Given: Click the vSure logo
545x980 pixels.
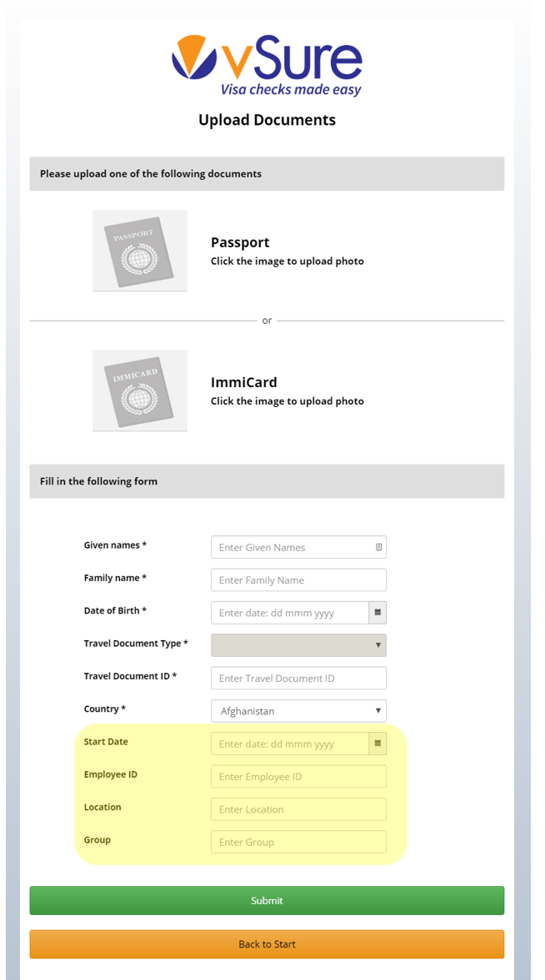Looking at the screenshot, I should point(267,67).
